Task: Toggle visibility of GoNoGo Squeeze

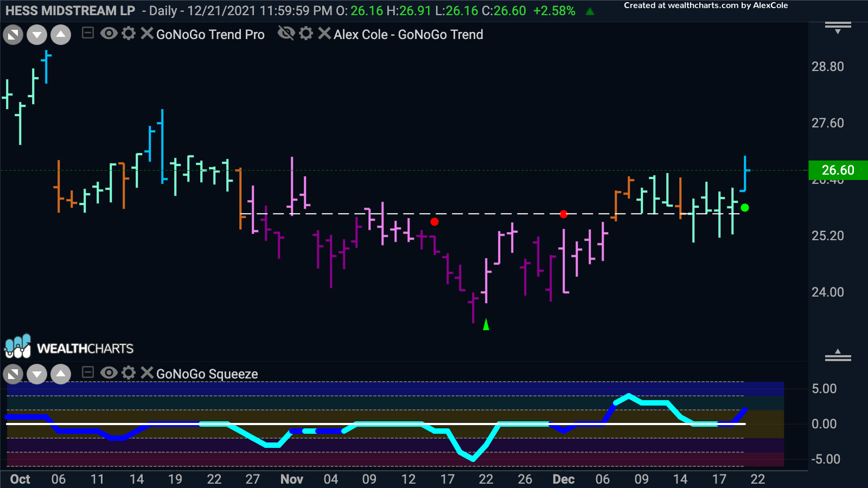Action: click(x=108, y=373)
